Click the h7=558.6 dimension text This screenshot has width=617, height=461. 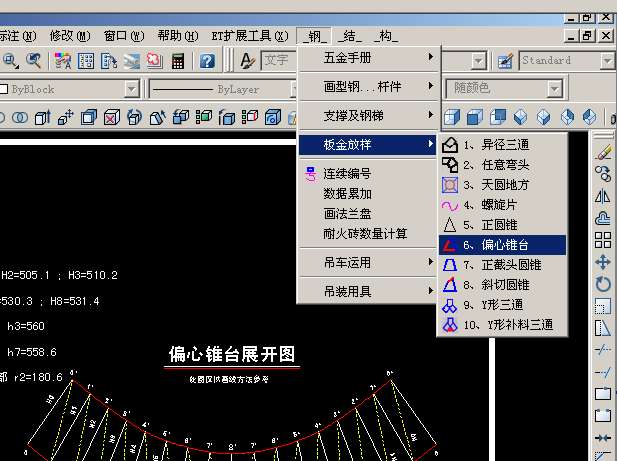32,352
